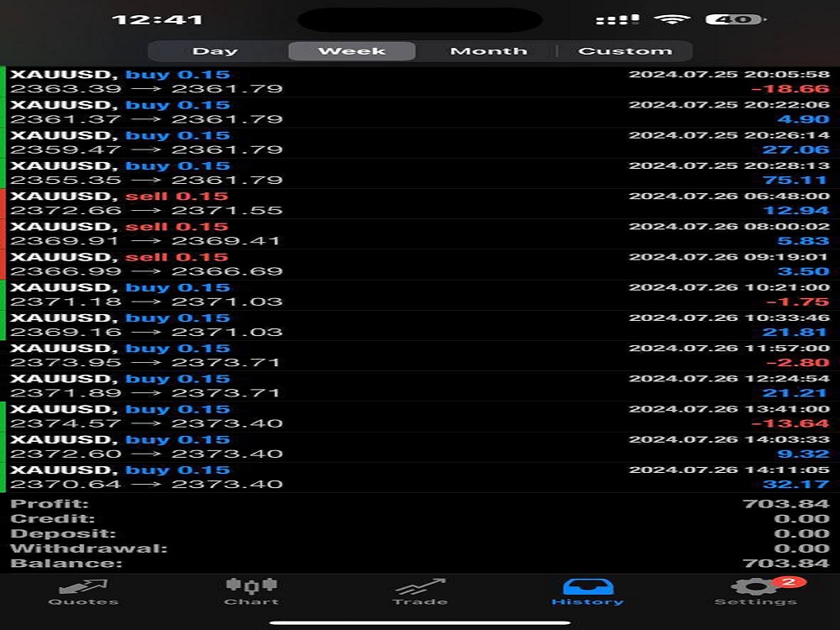Screen dimensions: 840x630
Task: Choose the Custom date range
Action: click(x=625, y=51)
